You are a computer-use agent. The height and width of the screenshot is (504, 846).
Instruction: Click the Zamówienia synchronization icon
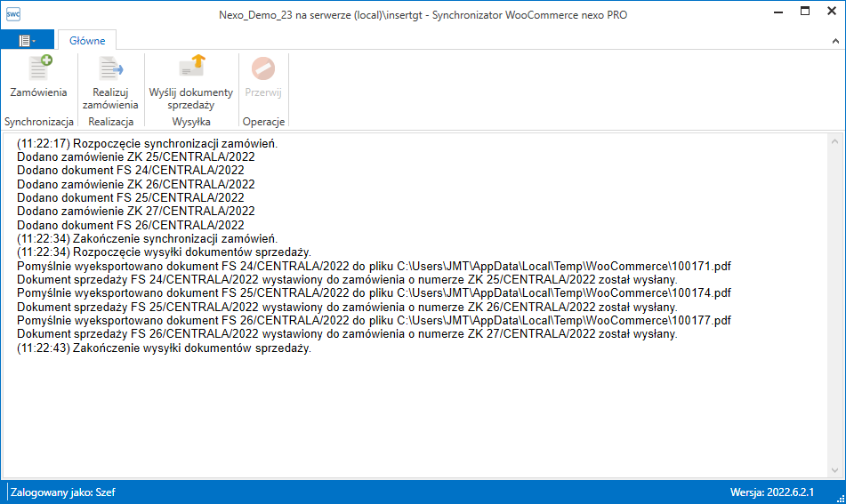point(40,68)
